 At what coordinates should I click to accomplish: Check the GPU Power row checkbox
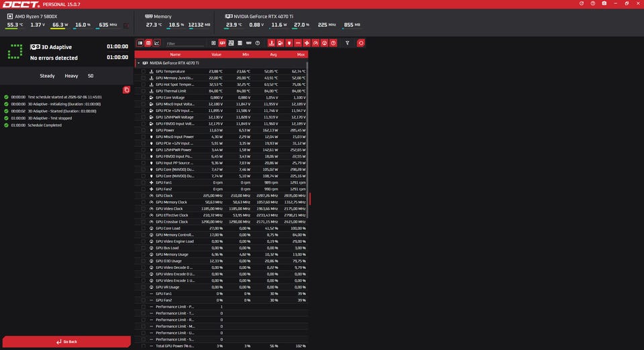click(144, 130)
